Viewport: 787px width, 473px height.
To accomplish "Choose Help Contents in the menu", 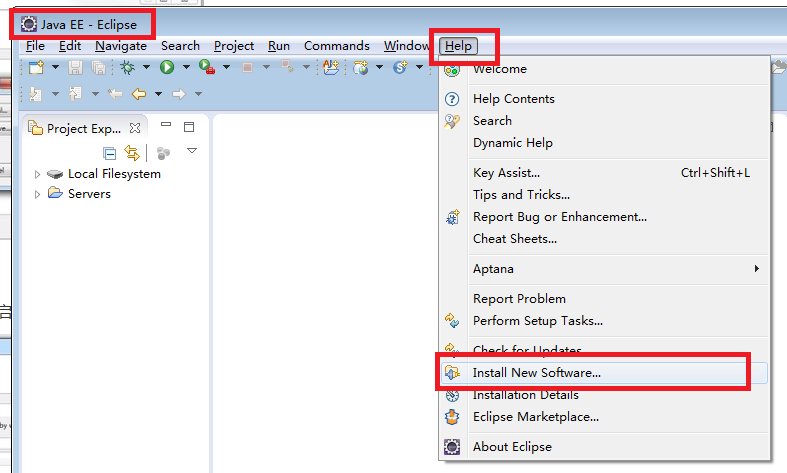I will (x=604, y=99).
